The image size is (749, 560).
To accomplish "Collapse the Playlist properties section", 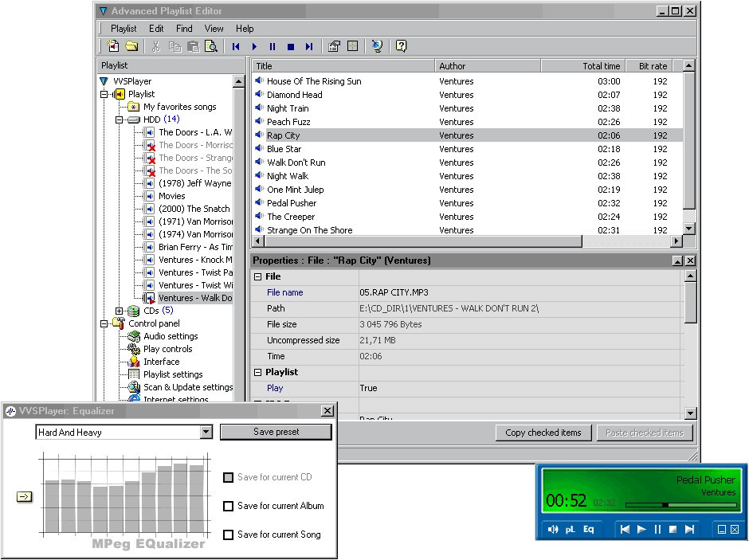I will (x=258, y=372).
